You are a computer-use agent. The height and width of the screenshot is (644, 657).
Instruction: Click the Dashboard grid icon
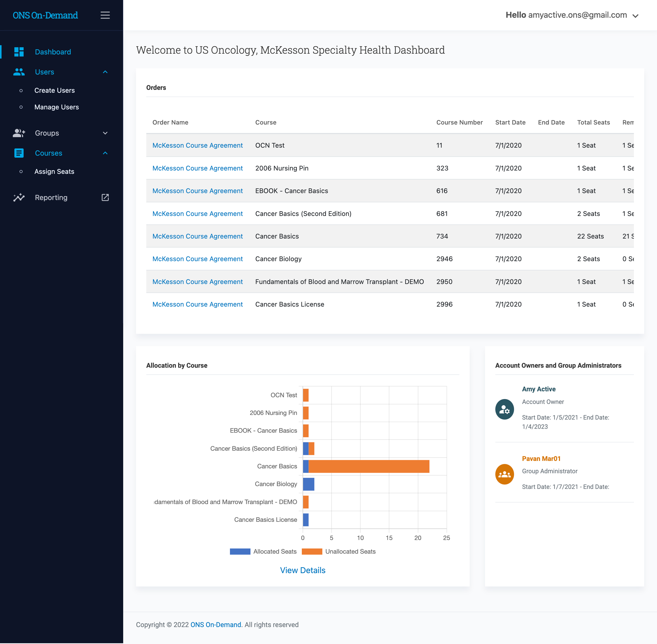pos(19,52)
